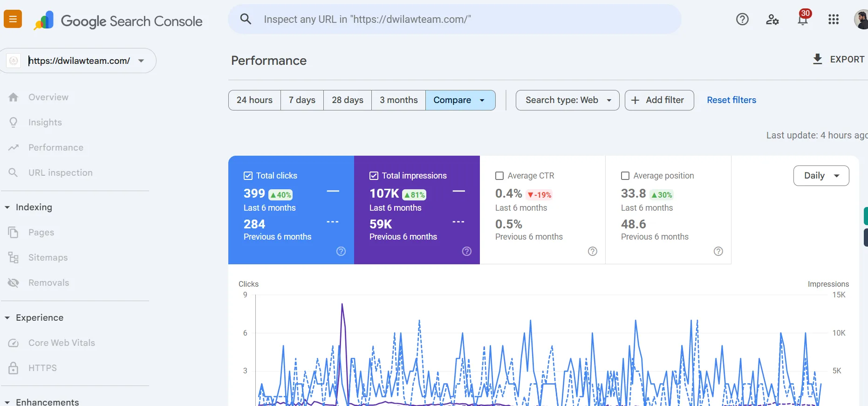Click the Export download icon
Screen dimensions: 868x406
[x=817, y=59]
